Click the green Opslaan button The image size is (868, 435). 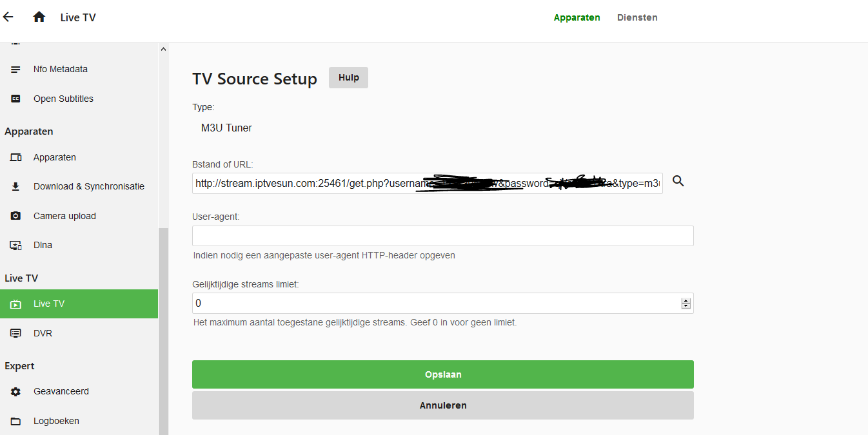coord(442,374)
